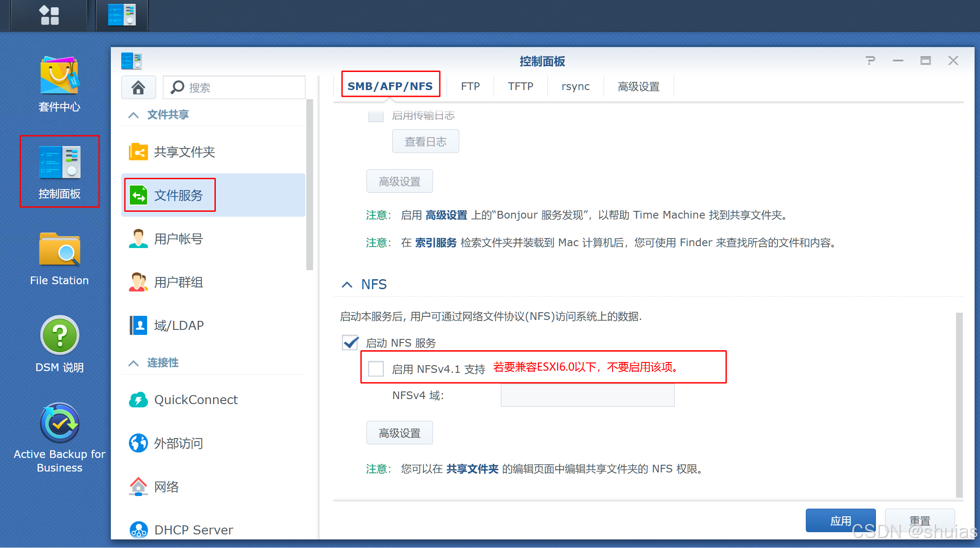Image resolution: width=980 pixels, height=548 pixels.
Task: Click the main menu grid icon
Action: pos(49,15)
